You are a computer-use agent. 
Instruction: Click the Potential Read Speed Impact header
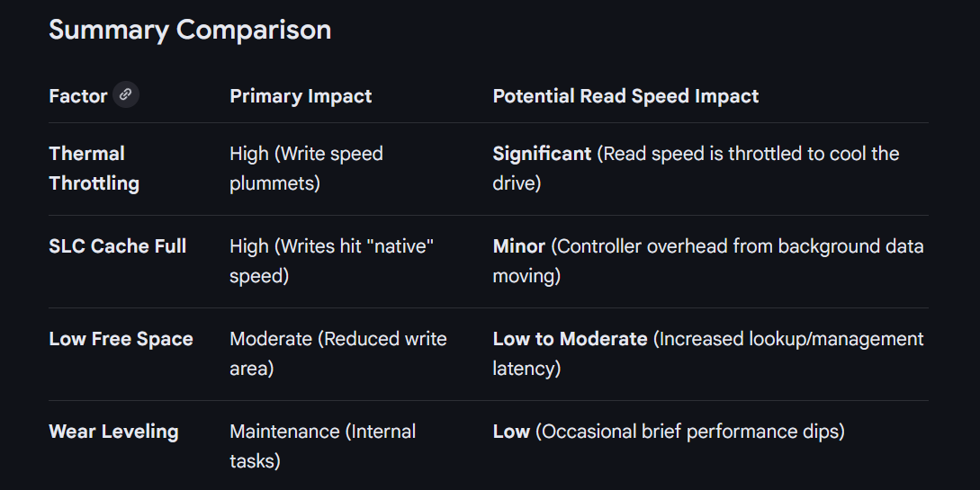coord(625,96)
